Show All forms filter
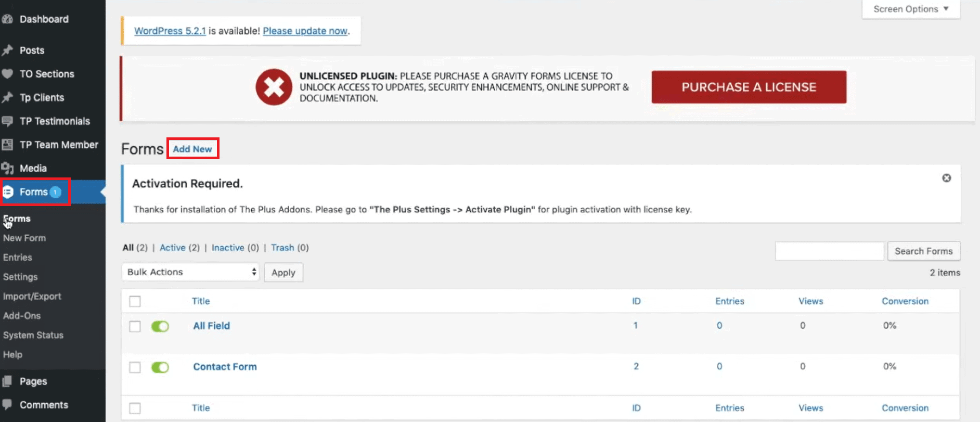The image size is (980, 422). 128,248
